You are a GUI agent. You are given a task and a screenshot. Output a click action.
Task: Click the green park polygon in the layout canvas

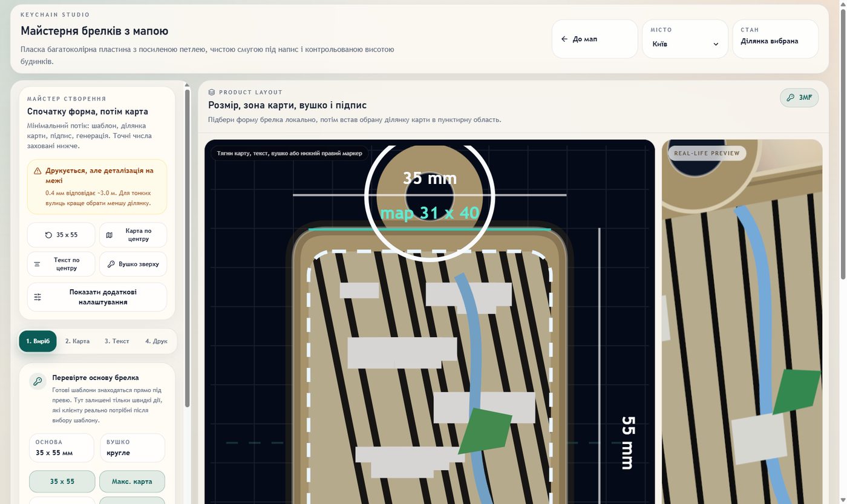(x=486, y=431)
